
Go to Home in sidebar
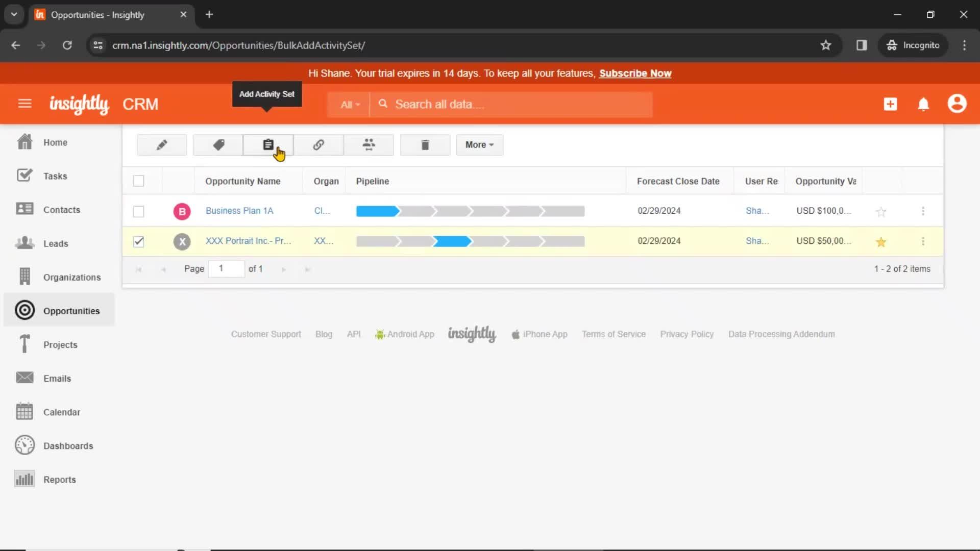[x=59, y=142]
